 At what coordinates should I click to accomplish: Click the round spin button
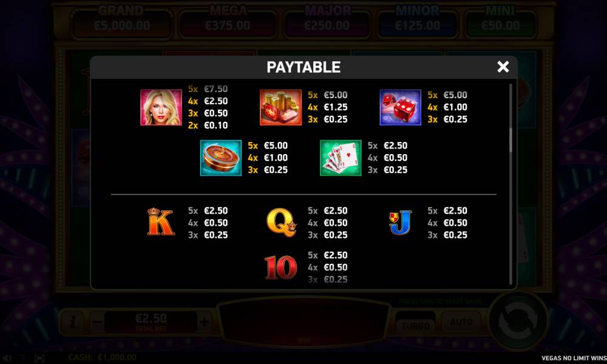tap(518, 320)
